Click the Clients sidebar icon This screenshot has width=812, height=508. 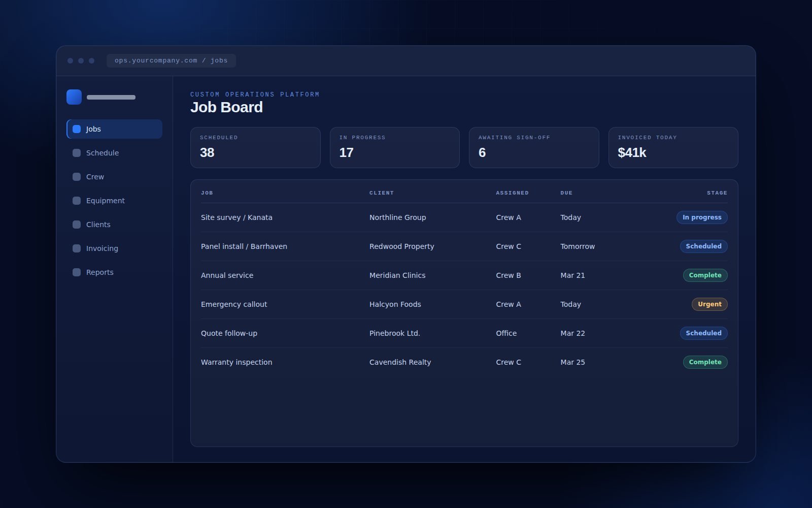point(77,225)
